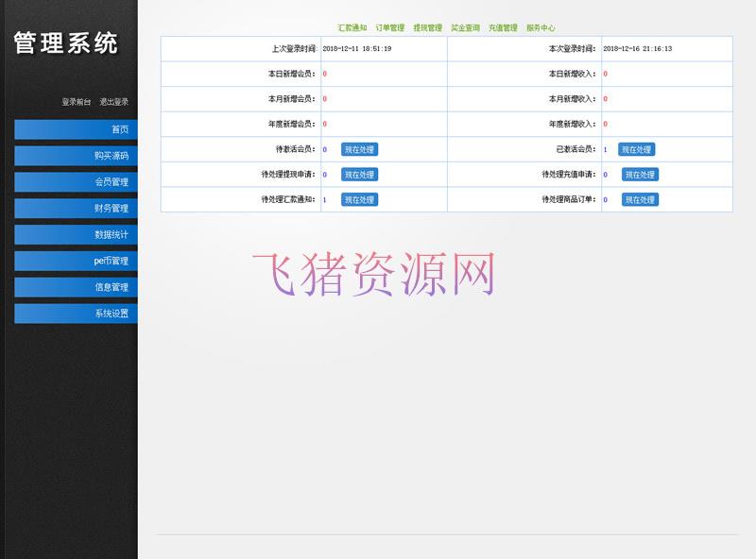Viewport: 756px width, 559px height.
Task: Go to 订单管理 in top navigation
Action: point(389,28)
